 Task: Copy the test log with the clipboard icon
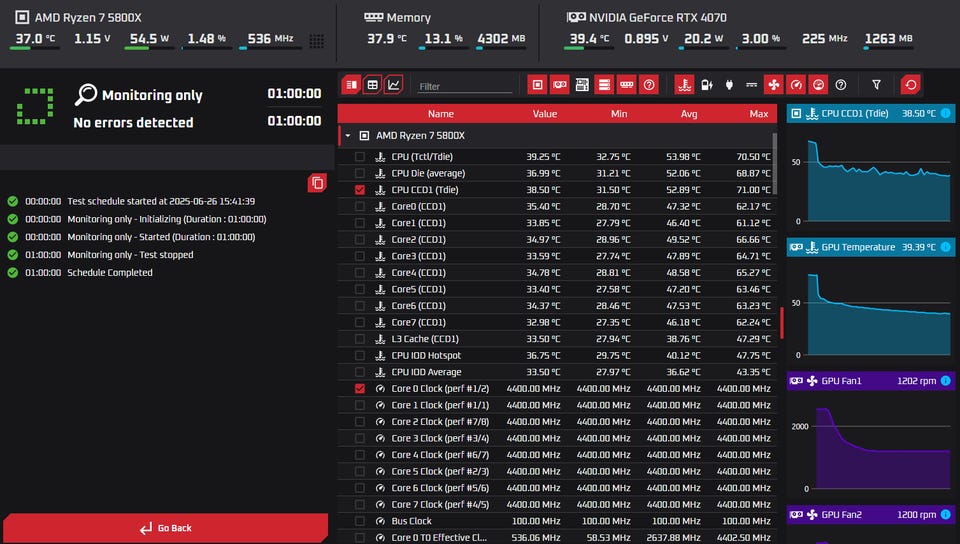317,183
